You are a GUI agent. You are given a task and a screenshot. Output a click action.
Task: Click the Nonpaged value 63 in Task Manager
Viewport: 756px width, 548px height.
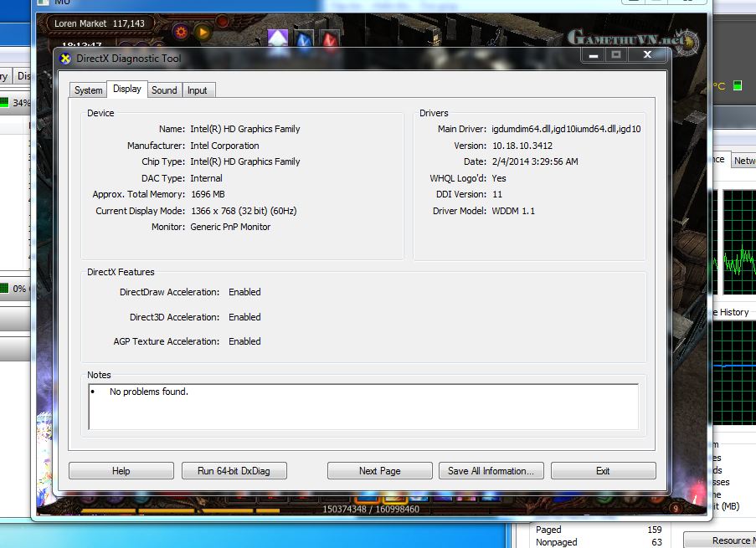[656, 542]
